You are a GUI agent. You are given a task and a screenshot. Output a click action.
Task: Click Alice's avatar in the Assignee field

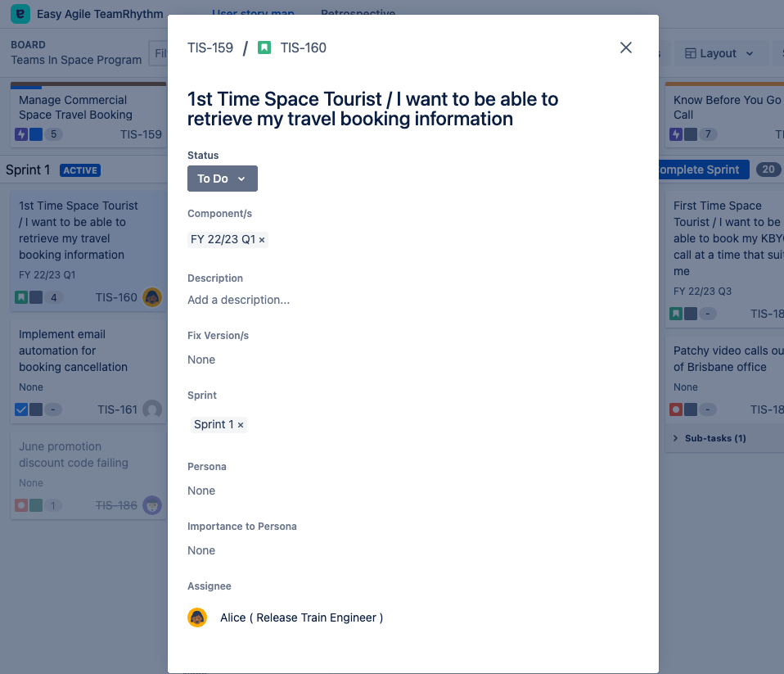coord(197,617)
